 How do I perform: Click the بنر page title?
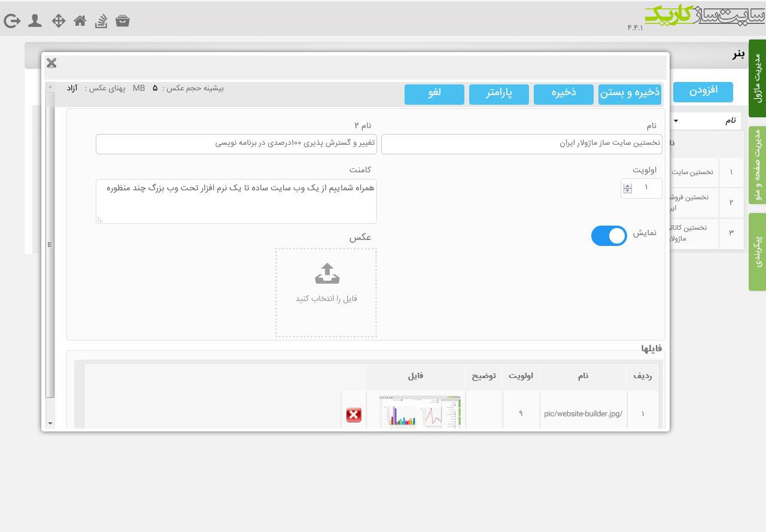click(739, 54)
